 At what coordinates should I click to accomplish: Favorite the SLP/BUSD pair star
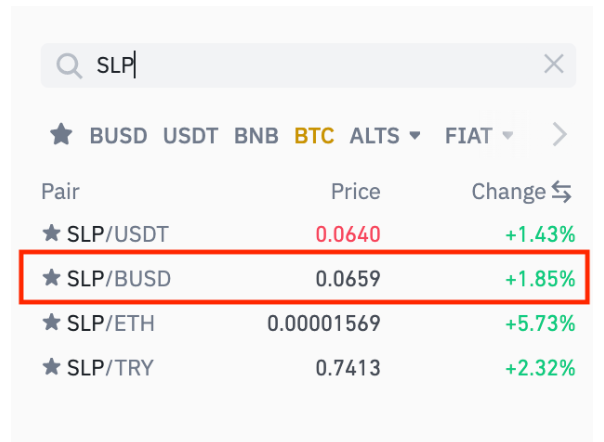tap(52, 279)
